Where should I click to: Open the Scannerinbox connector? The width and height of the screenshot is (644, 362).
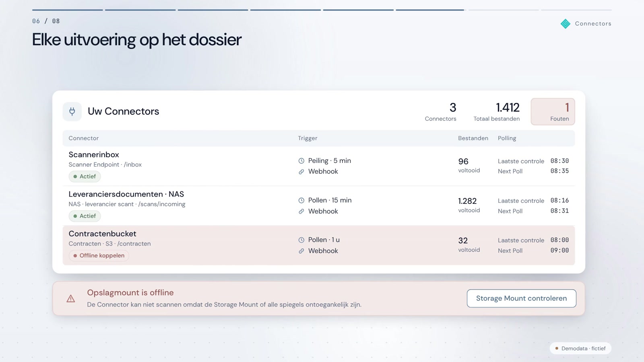[x=319, y=166]
